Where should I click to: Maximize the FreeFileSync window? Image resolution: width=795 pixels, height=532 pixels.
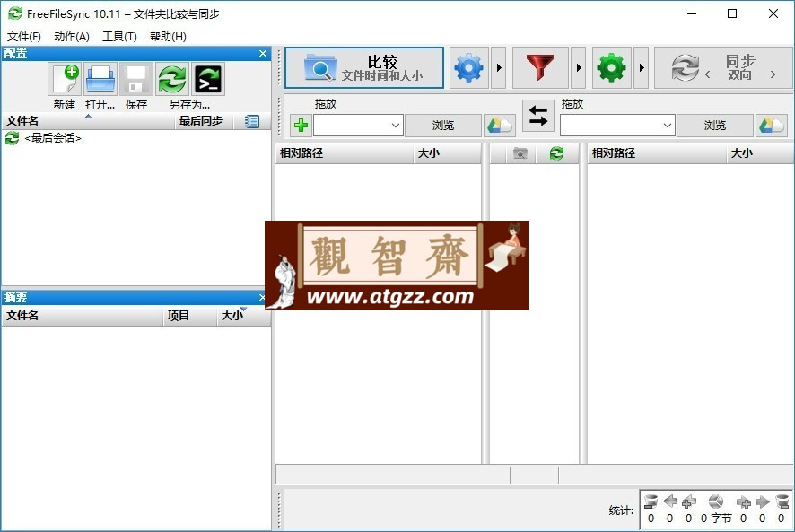[732, 14]
